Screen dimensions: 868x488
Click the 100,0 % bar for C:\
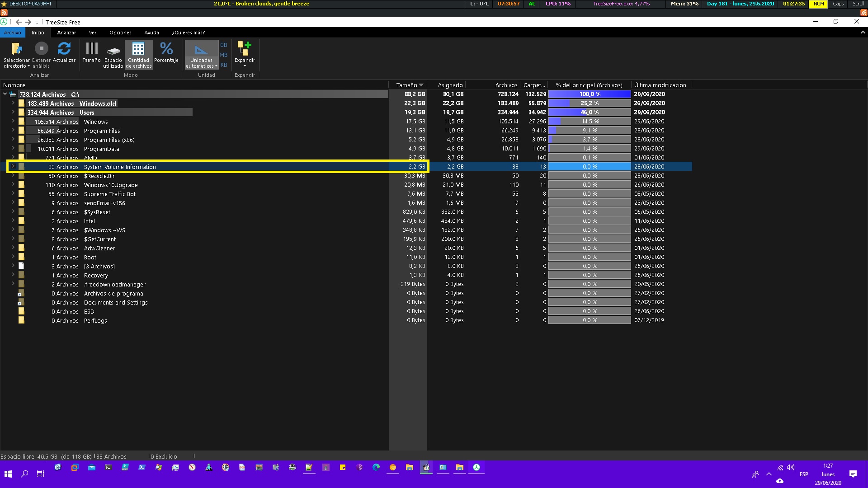click(590, 94)
